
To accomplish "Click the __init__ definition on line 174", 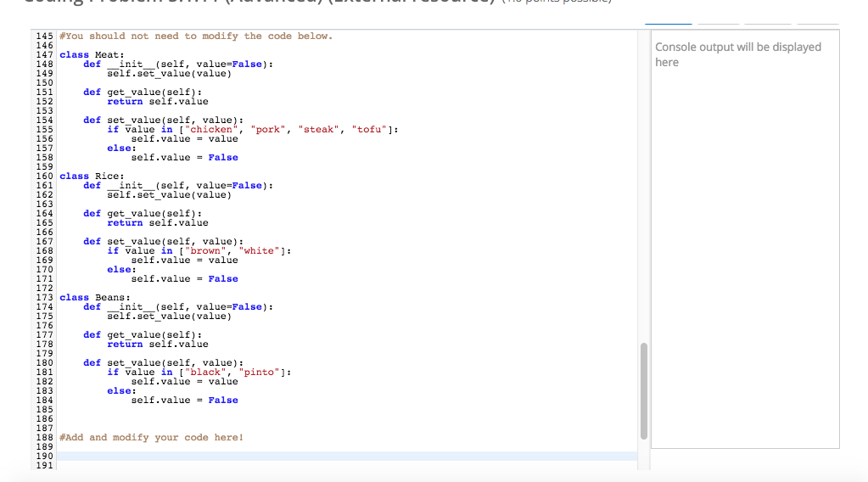I will coord(178,306).
